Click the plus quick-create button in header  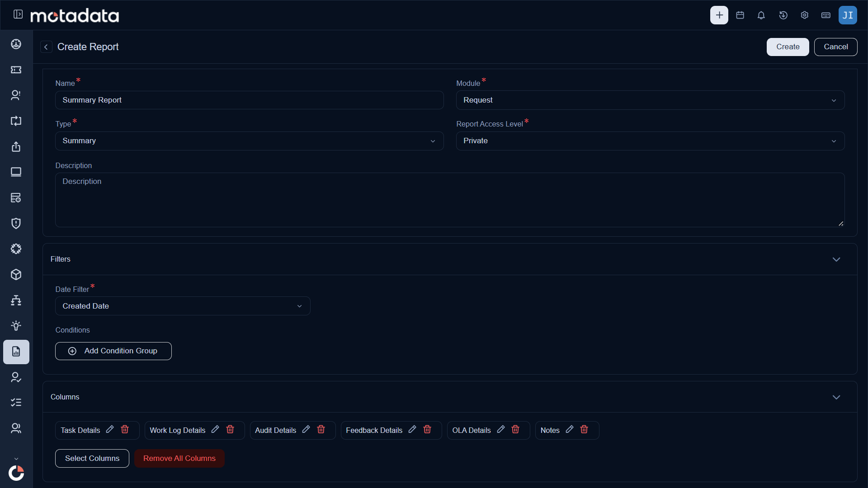[719, 15]
